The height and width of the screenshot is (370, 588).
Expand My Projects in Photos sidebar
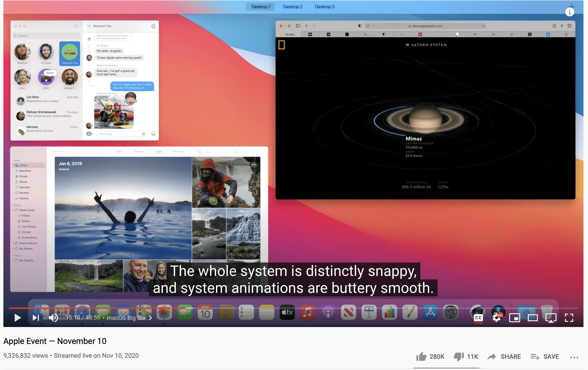(x=13, y=261)
